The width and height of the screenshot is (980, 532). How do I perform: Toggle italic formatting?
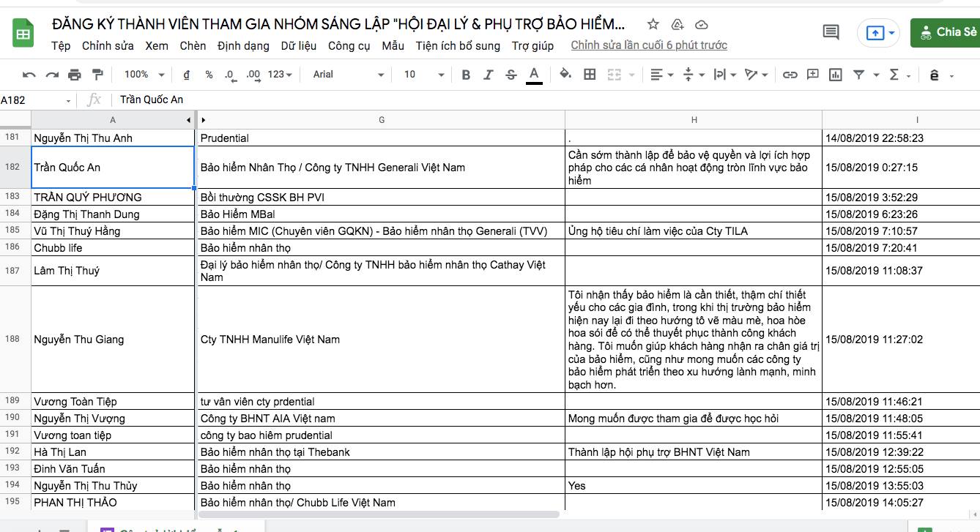489,75
